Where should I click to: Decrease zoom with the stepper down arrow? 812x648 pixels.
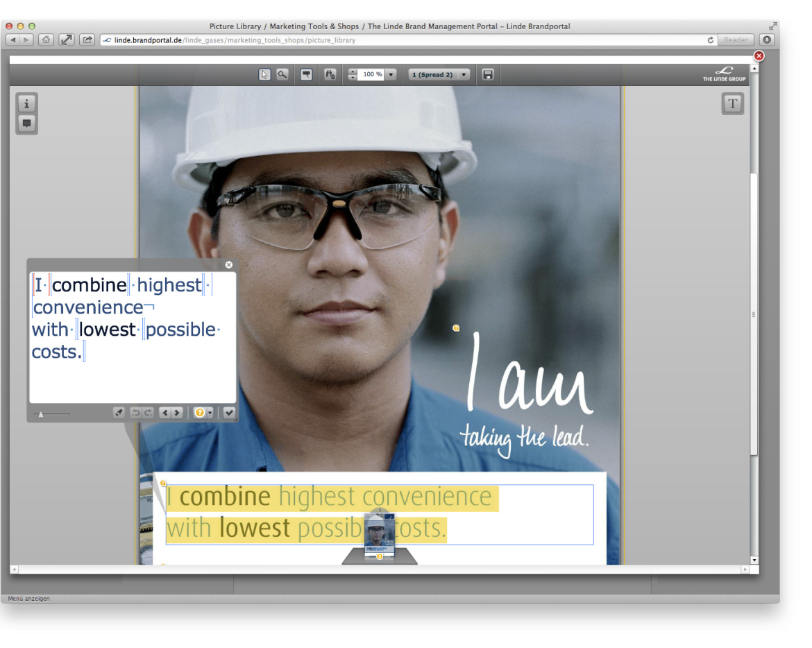[x=353, y=78]
